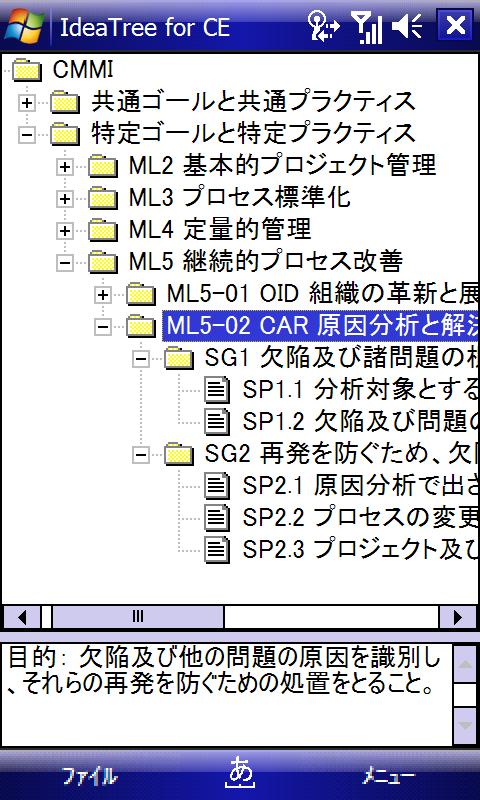
Task: Click the horizontal scrollbar thumb
Action: point(138,617)
